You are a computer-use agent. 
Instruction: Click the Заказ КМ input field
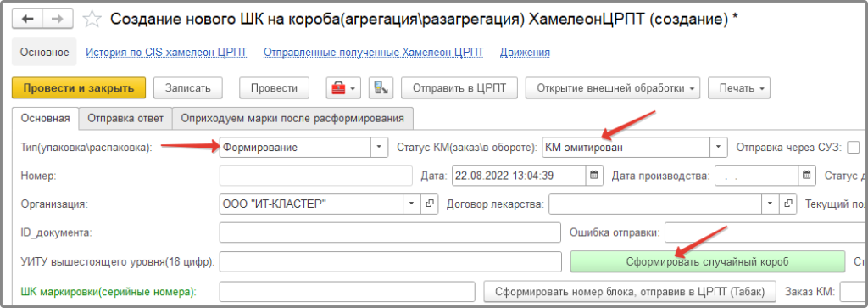[x=853, y=291]
